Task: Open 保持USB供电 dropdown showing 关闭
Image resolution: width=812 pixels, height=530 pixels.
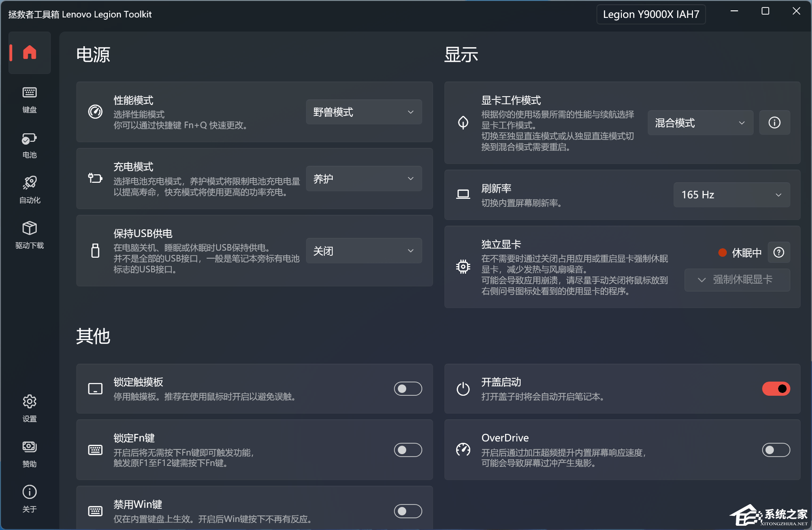Action: 364,251
